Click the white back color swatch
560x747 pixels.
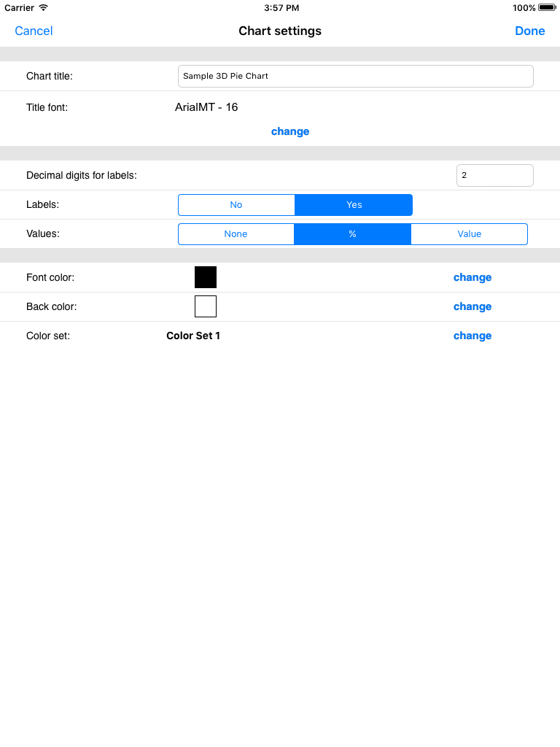tap(206, 306)
